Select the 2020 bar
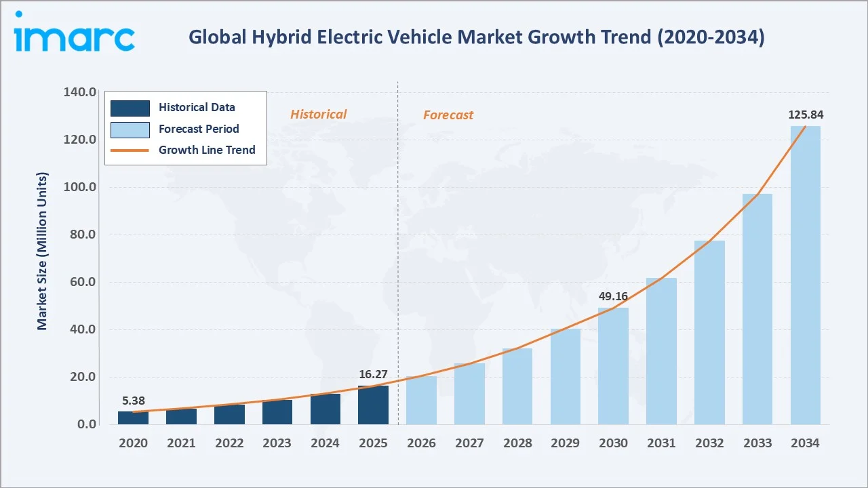Viewport: 868px width, 488px height. click(134, 418)
